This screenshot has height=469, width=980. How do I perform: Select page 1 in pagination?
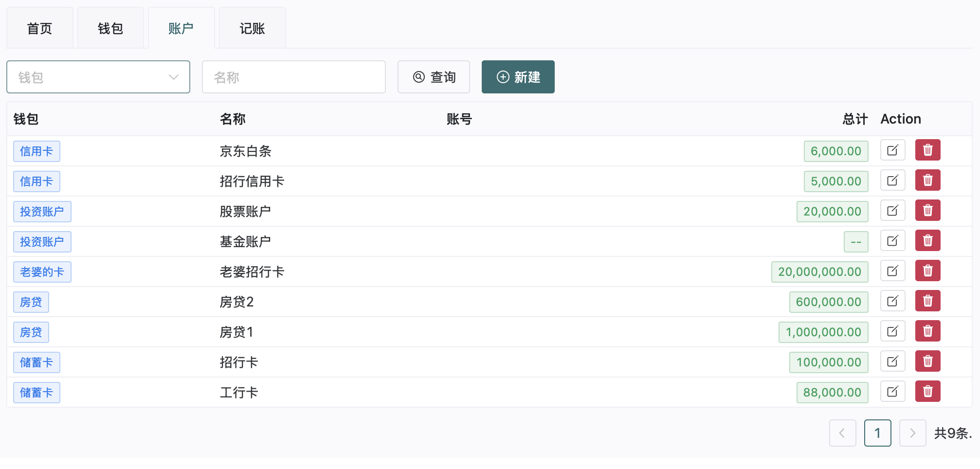coord(877,433)
